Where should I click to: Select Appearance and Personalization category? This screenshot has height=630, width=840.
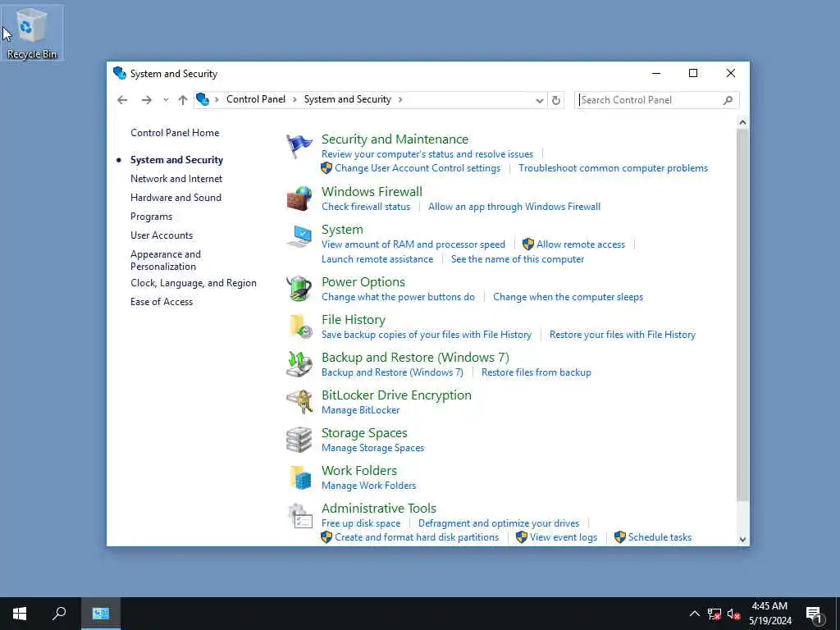(x=166, y=260)
